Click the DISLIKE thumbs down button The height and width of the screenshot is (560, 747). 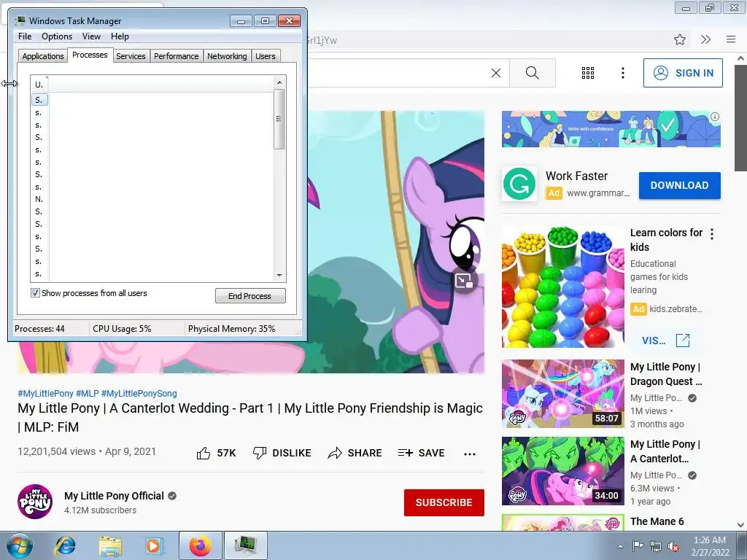(x=282, y=453)
